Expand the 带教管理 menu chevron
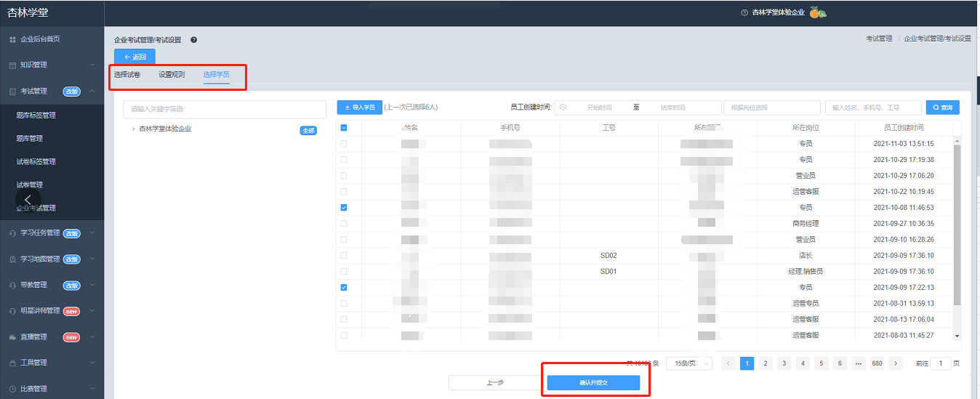 [x=92, y=286]
